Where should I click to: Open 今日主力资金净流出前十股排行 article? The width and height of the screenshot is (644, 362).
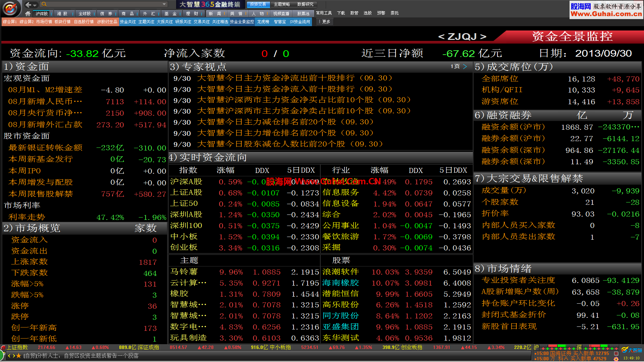294,78
